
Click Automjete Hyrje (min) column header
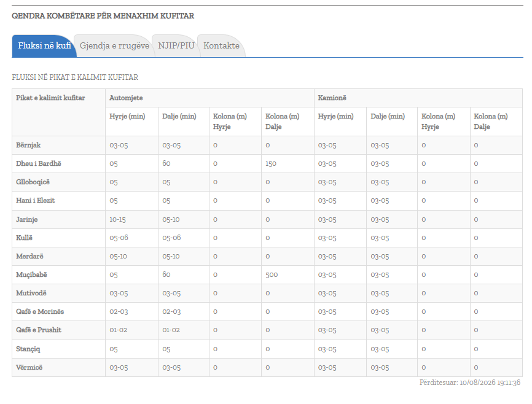click(127, 116)
